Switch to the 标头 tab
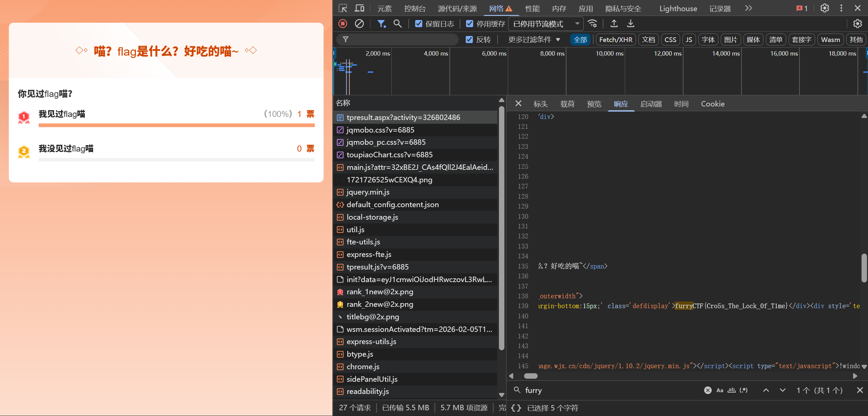This screenshot has width=868, height=416. (540, 104)
